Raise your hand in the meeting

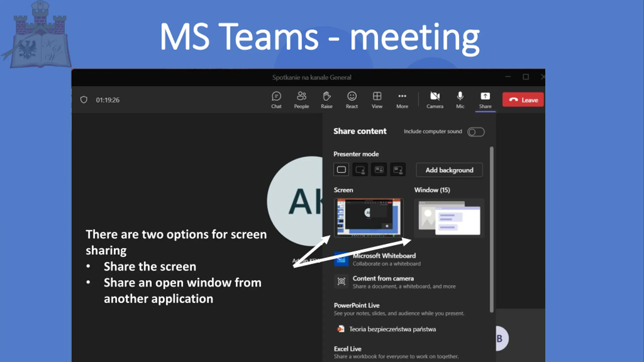pos(327,100)
